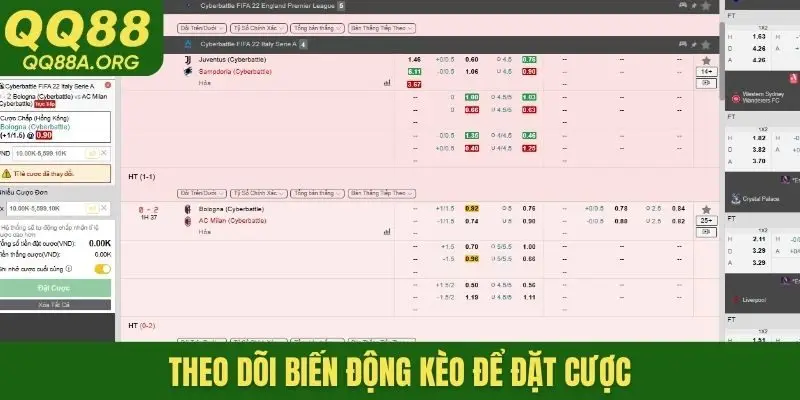Select green 1.36 handicap odds
Image resolution: width=800 pixels, height=400 pixels.
click(x=471, y=136)
